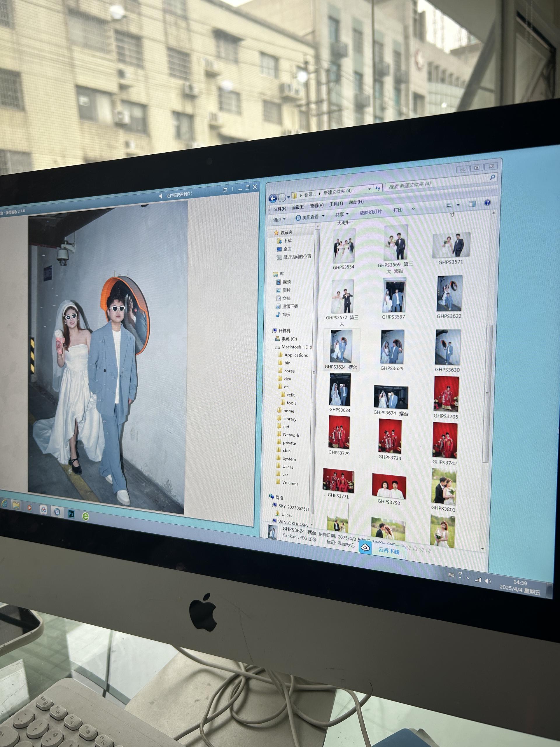The width and height of the screenshot is (560, 747).
Task: Select thumbnail GHPS3554
Action: [x=344, y=249]
